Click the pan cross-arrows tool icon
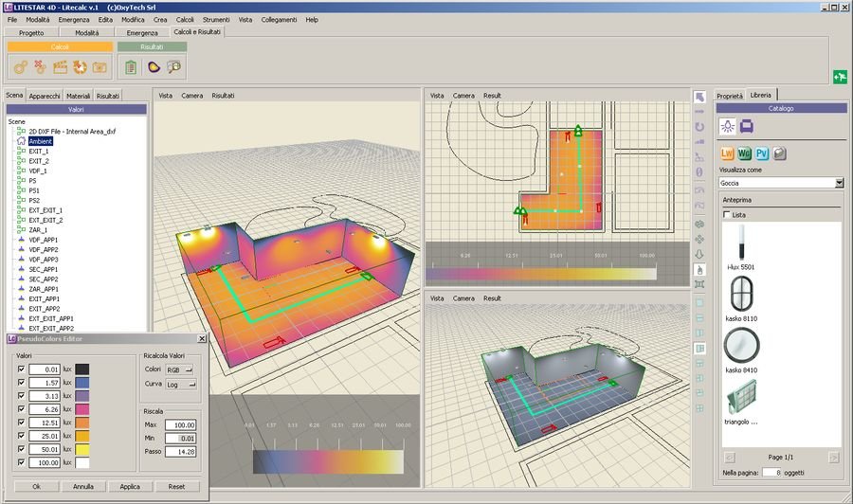 [699, 239]
